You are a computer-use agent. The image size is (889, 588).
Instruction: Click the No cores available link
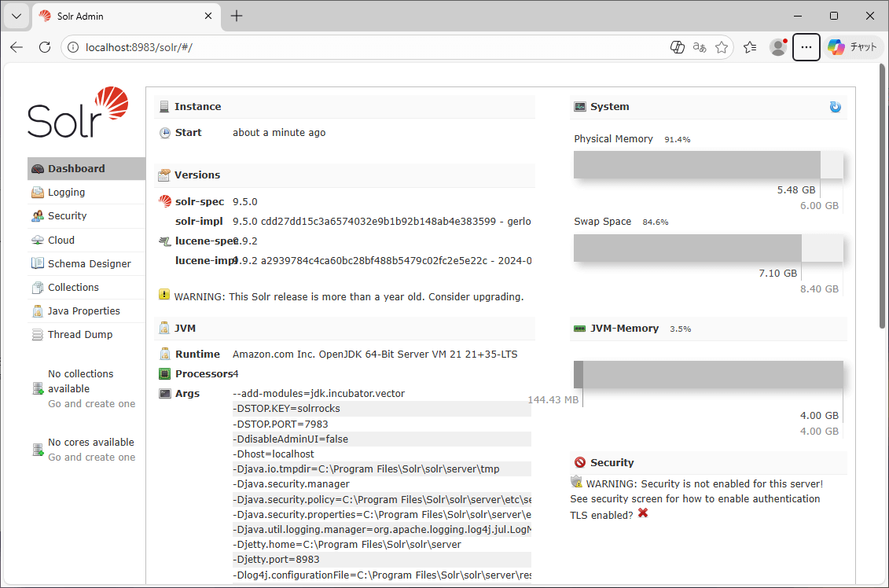[90, 443]
